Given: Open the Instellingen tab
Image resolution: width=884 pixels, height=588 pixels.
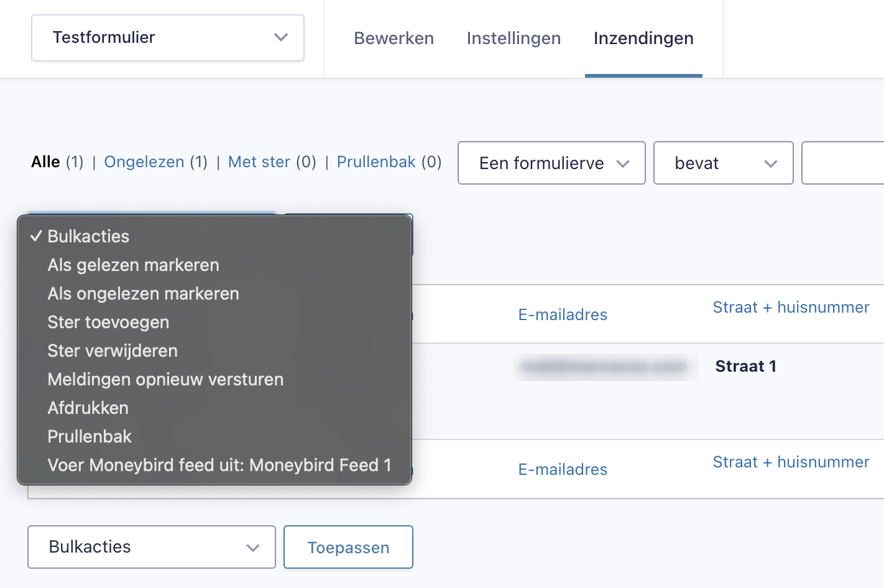Looking at the screenshot, I should pos(513,39).
